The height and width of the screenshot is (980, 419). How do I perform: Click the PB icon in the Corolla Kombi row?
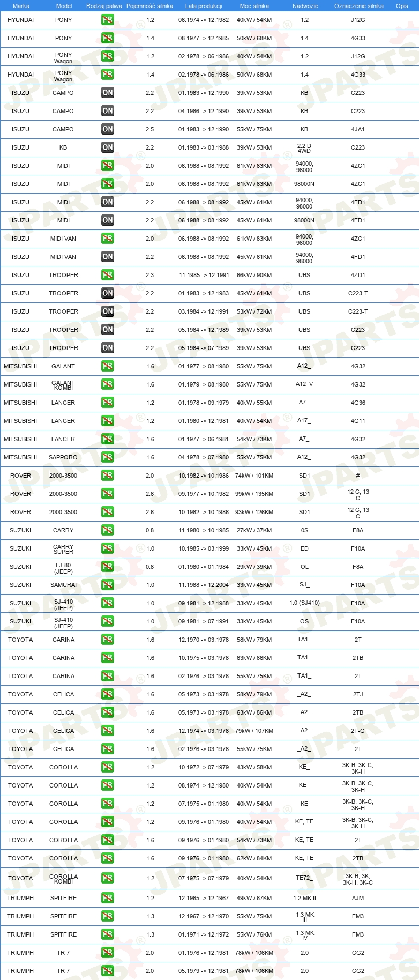click(x=108, y=878)
